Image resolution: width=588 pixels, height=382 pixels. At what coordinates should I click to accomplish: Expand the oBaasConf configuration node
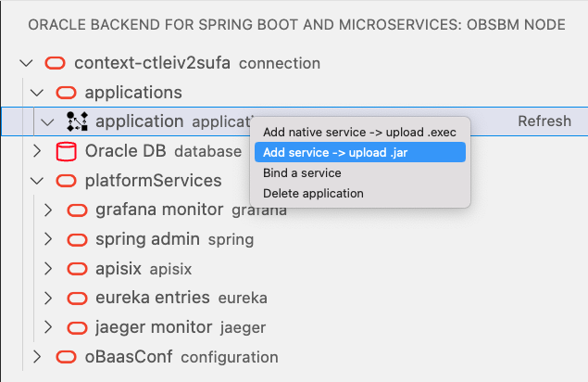tap(37, 357)
